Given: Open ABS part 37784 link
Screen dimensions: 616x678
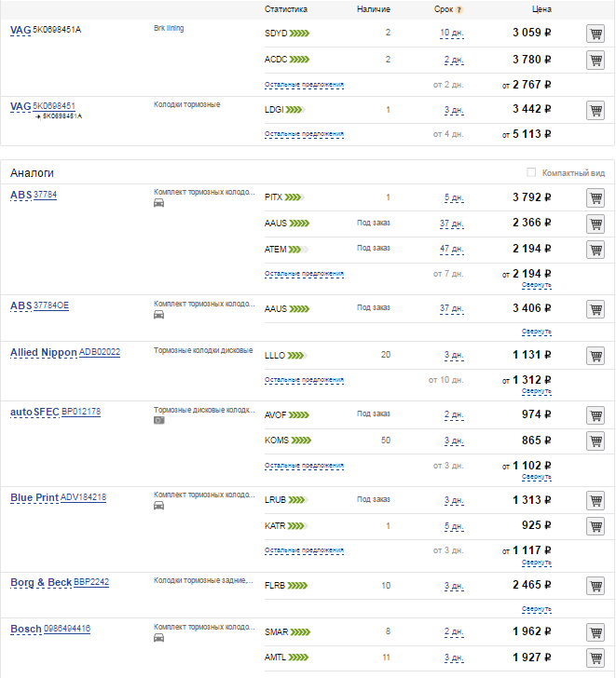Looking at the screenshot, I should [45, 195].
